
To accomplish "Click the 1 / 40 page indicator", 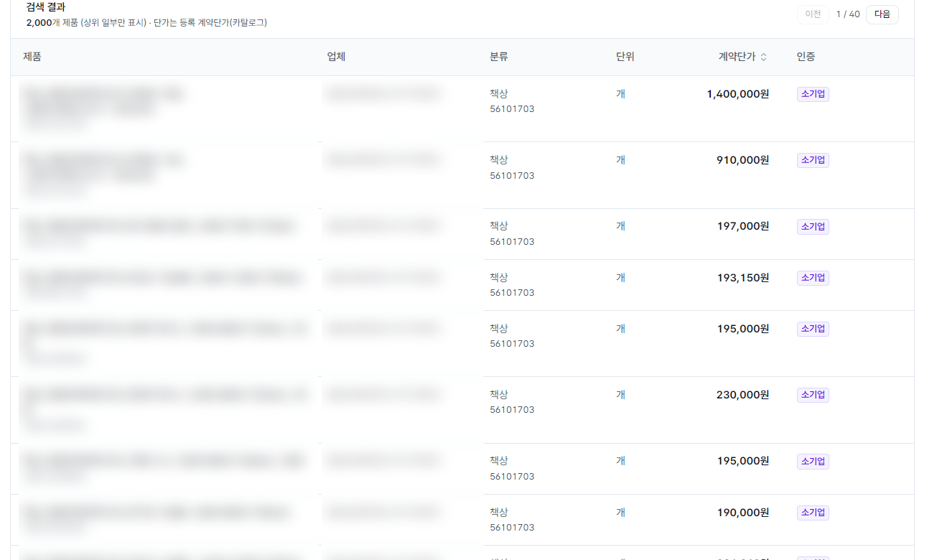I will coord(848,14).
